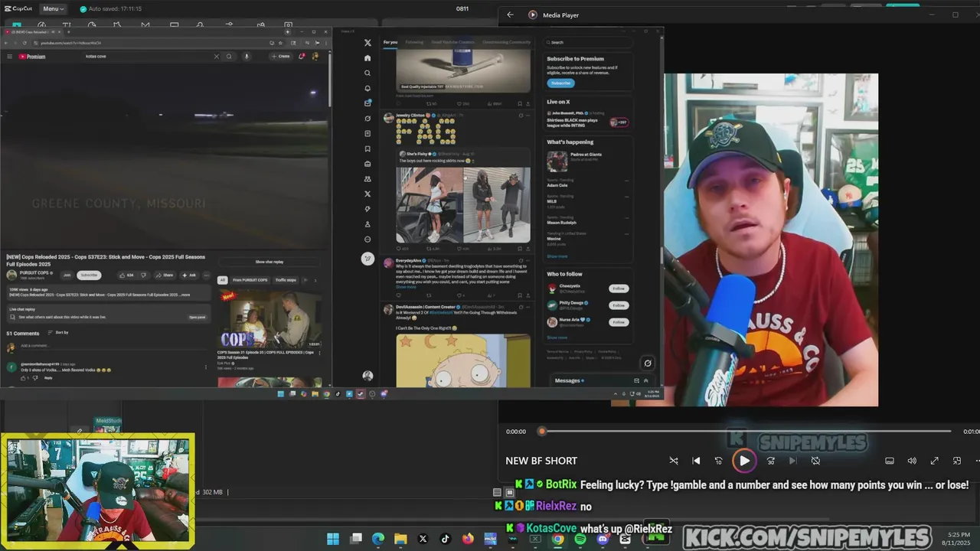Viewport: 980px width, 551px height.
Task: Skip back 10 seconds in Media Player
Action: (718, 461)
